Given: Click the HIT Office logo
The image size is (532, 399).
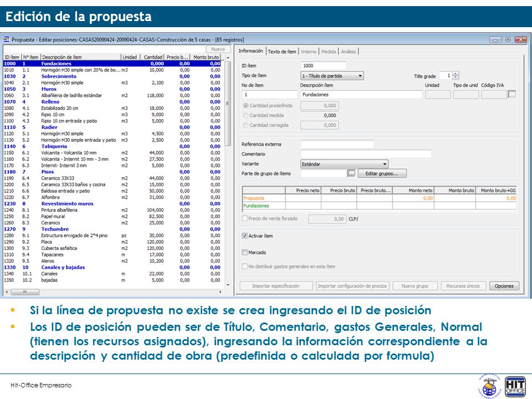Looking at the screenshot, I should pos(515,387).
